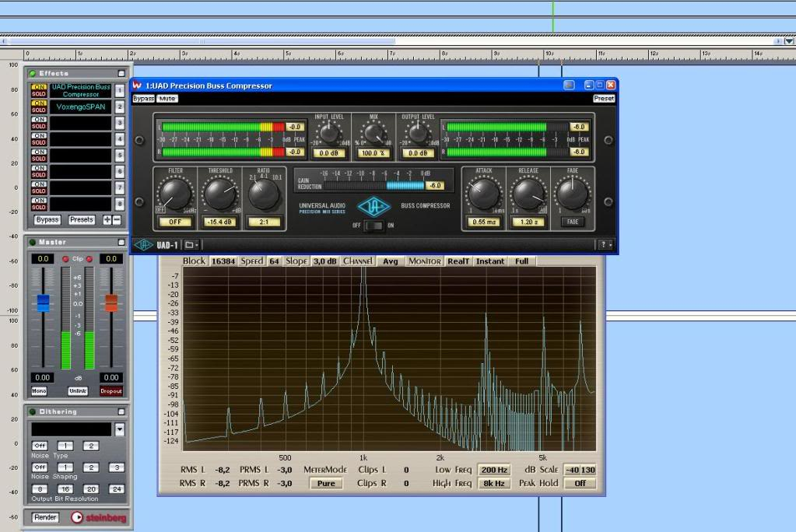Viewport: 796px width, 532px height.
Task: Open the UAD-1 folder dropdown menu
Action: click(192, 245)
